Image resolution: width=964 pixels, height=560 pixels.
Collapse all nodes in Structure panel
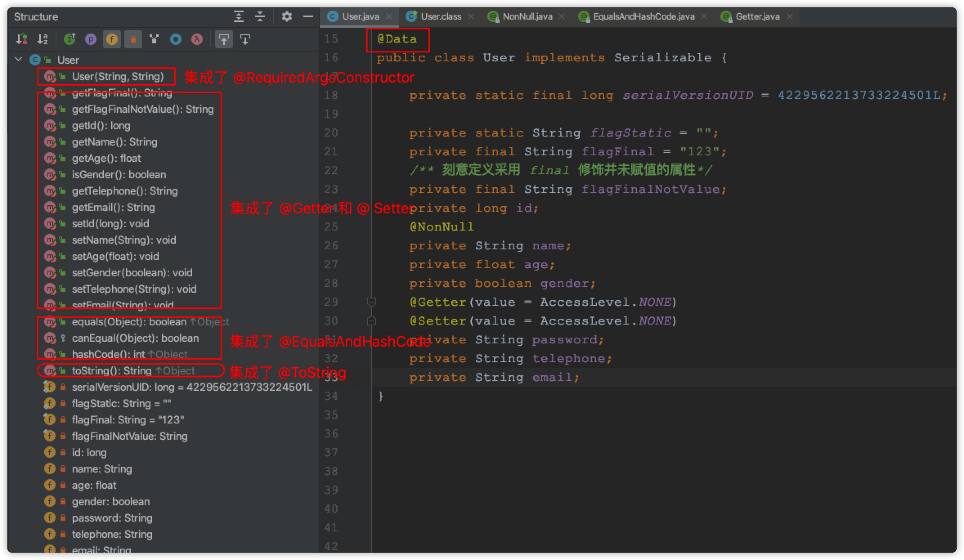point(260,17)
